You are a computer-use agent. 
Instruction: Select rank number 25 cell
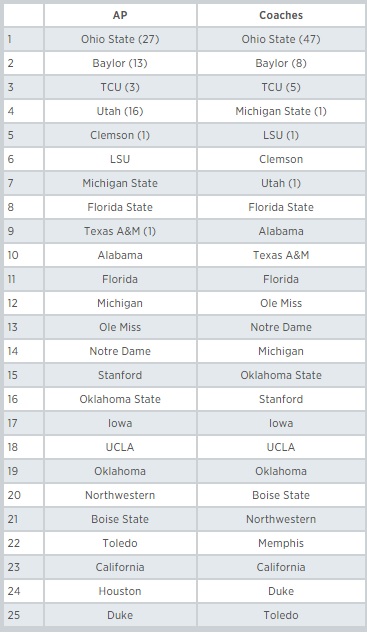coord(23,615)
